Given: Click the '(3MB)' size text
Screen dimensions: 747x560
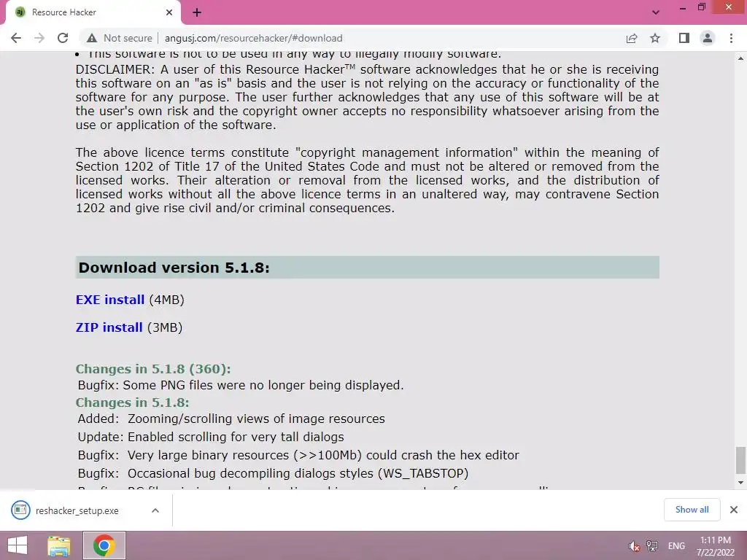Looking at the screenshot, I should [165, 327].
